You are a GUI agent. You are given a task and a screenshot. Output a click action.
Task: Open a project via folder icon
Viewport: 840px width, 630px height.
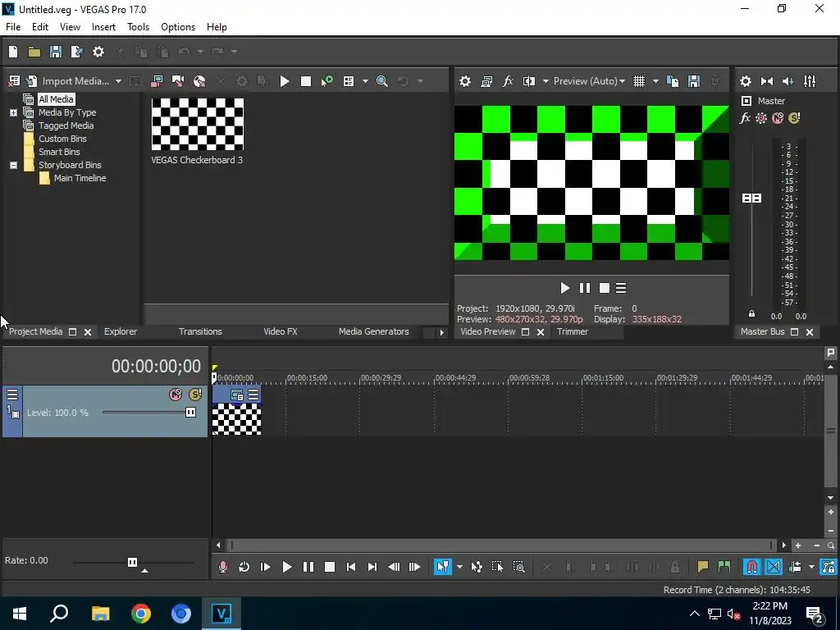coord(34,52)
